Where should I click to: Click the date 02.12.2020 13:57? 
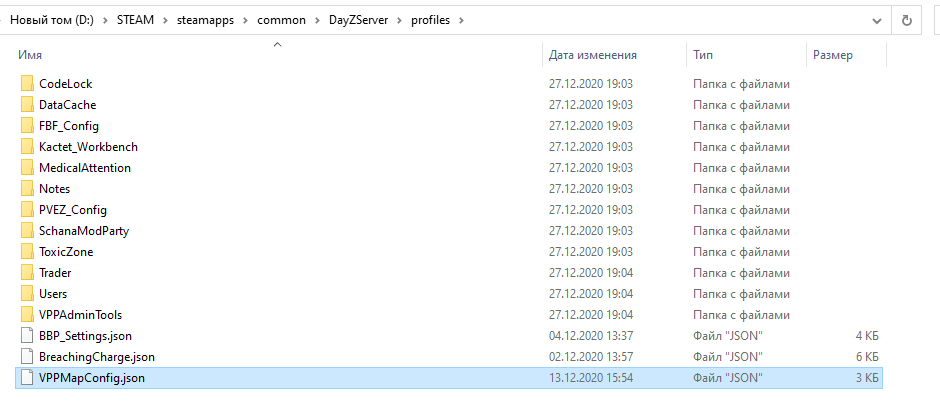coord(590,356)
